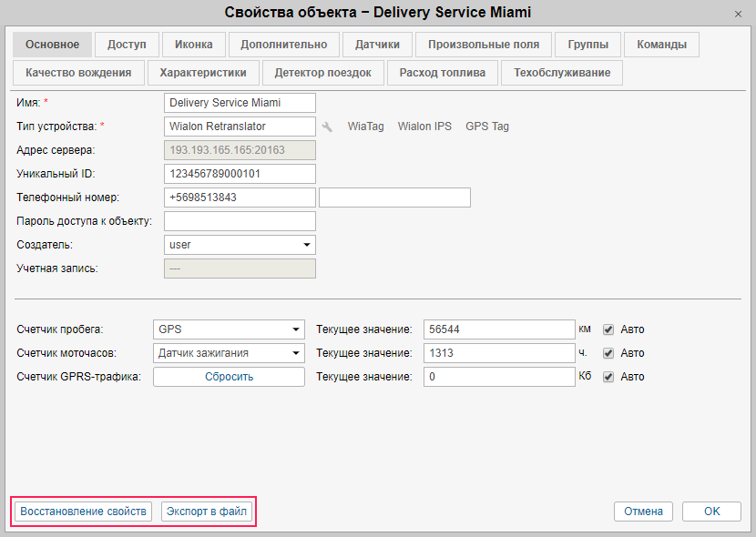This screenshot has width=756, height=537.
Task: Select the WiaTag device type link
Action: point(366,127)
